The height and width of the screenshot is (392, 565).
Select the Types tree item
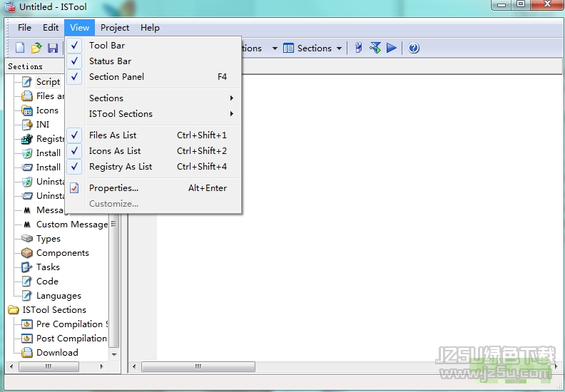tap(49, 239)
